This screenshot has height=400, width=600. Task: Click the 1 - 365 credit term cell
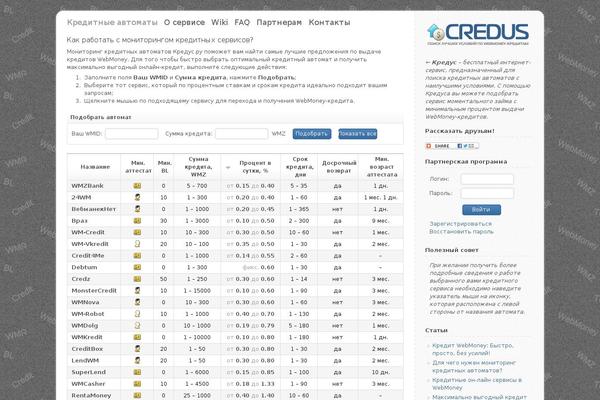pyautogui.click(x=299, y=209)
